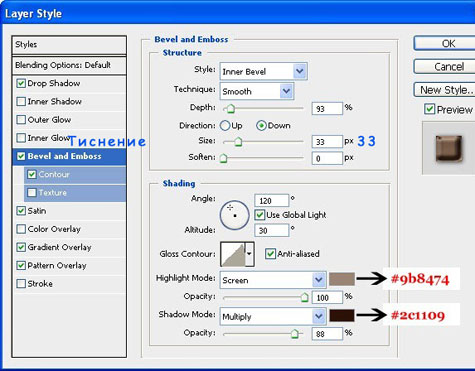Open the Technique dropdown showing Smooth
The height and width of the screenshot is (371, 475).
coord(257,91)
